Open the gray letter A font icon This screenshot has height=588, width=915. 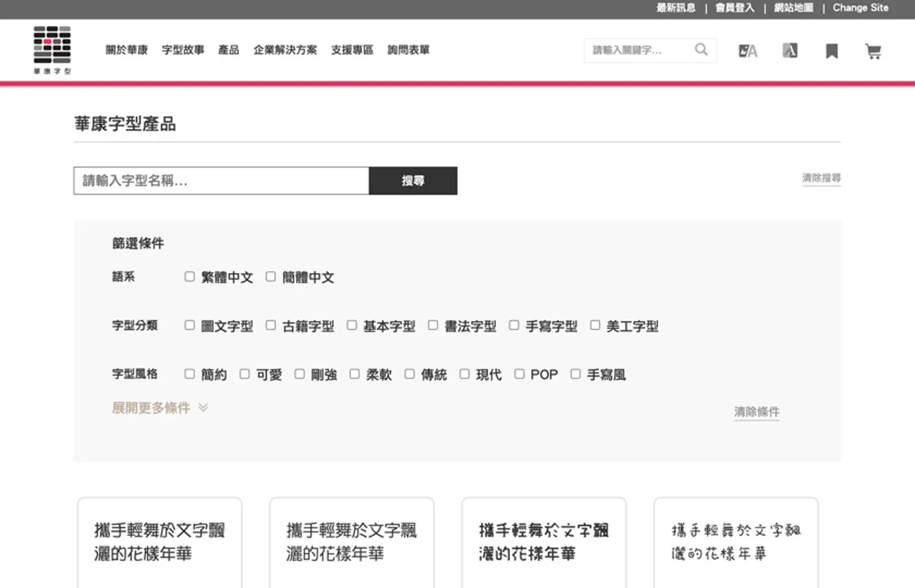point(790,51)
